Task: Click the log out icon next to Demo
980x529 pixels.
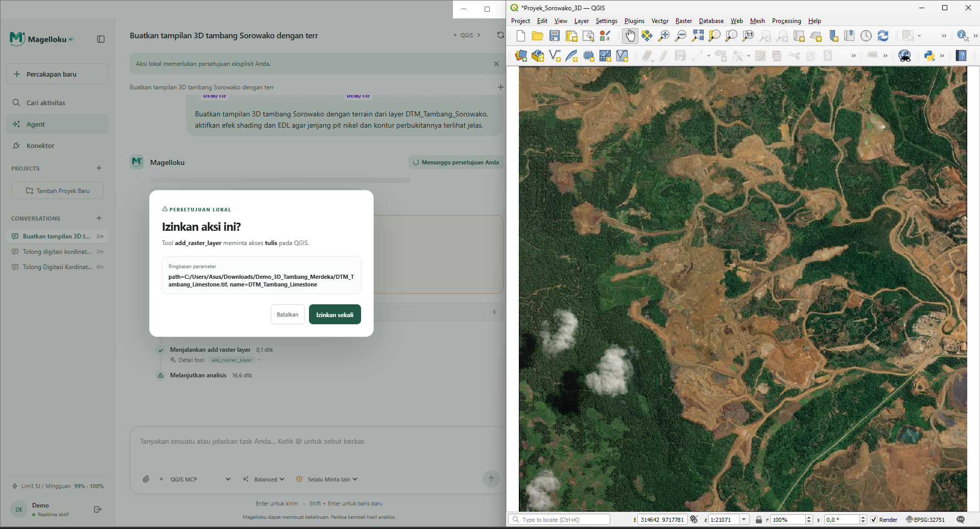Action: [x=98, y=509]
